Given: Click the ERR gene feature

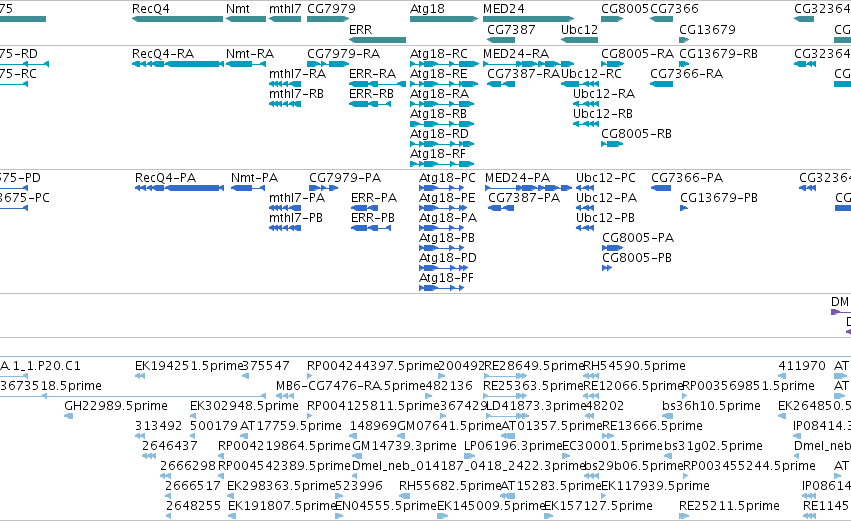Looking at the screenshot, I should tap(377, 40).
